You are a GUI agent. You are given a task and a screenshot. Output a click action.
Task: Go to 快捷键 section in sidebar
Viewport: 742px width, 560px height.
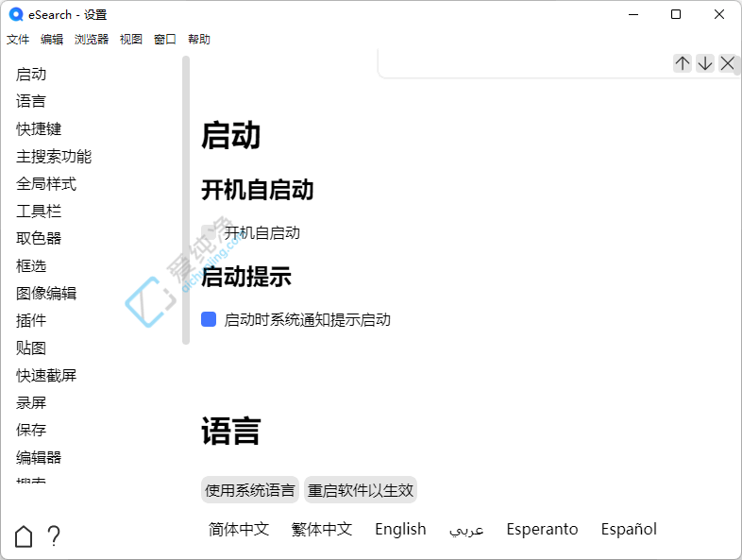(39, 128)
